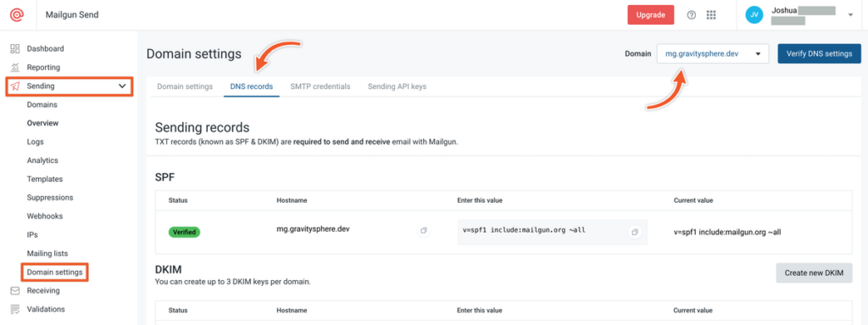This screenshot has width=868, height=325.
Task: Open Templates in the sidebar
Action: pyautogui.click(x=45, y=179)
